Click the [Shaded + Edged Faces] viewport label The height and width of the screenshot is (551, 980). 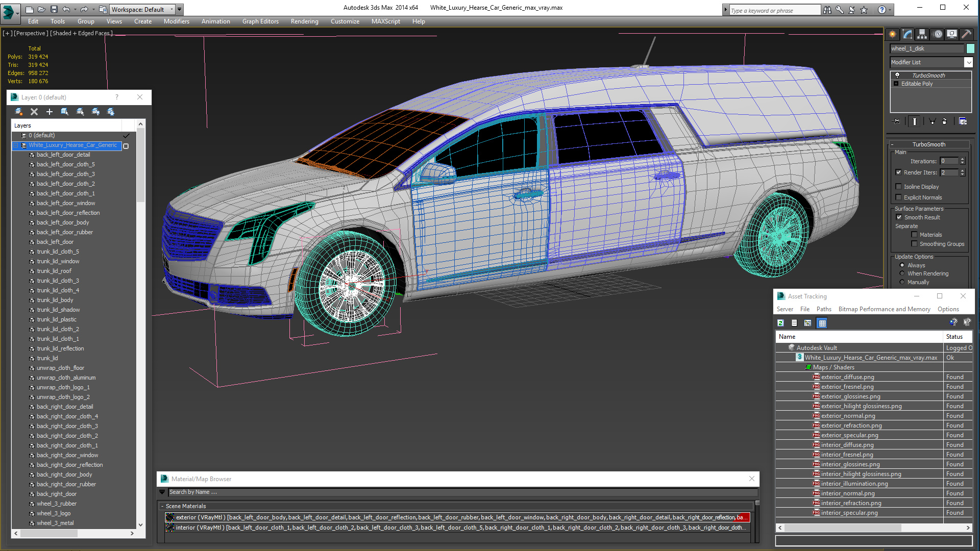81,33
